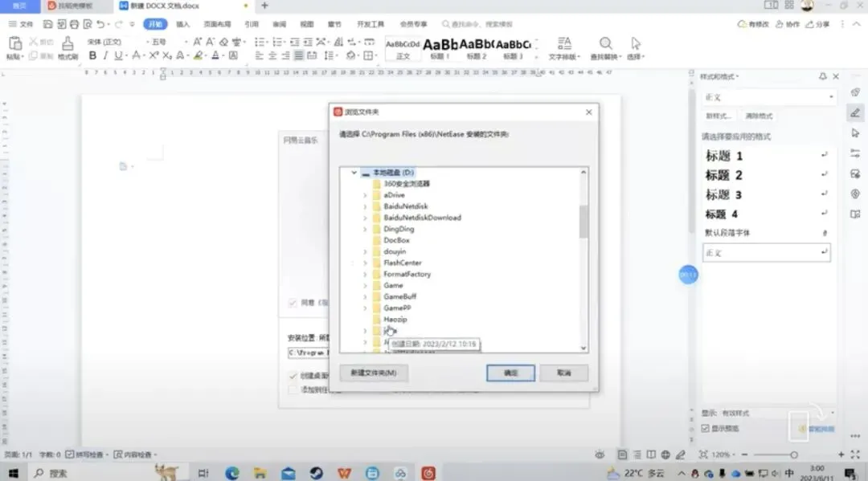Click the Select cursor tool
This screenshot has width=868, height=481.
tap(636, 47)
